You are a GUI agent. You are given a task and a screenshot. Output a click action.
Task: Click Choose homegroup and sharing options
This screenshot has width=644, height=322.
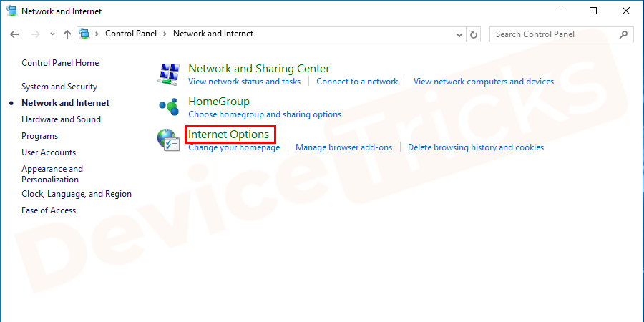[x=265, y=114]
